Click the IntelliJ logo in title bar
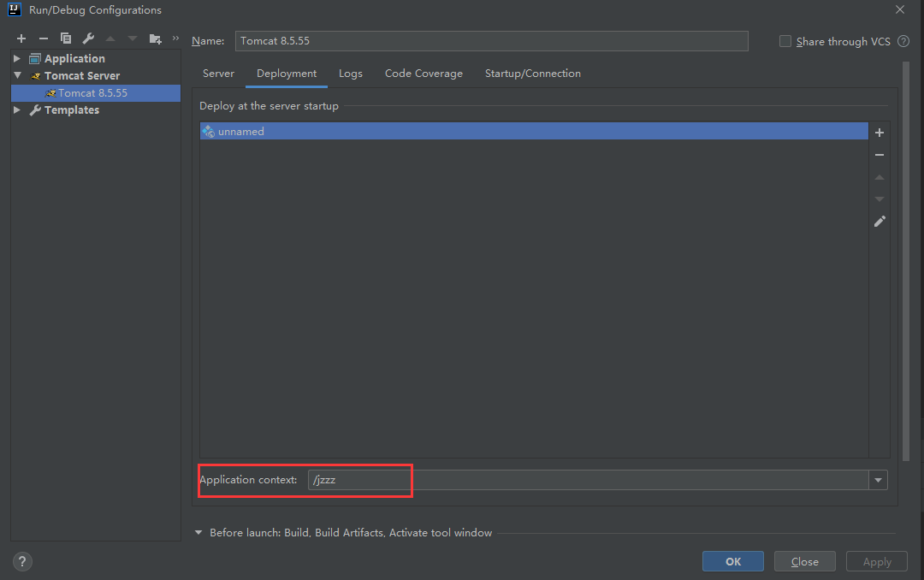 pyautogui.click(x=15, y=9)
